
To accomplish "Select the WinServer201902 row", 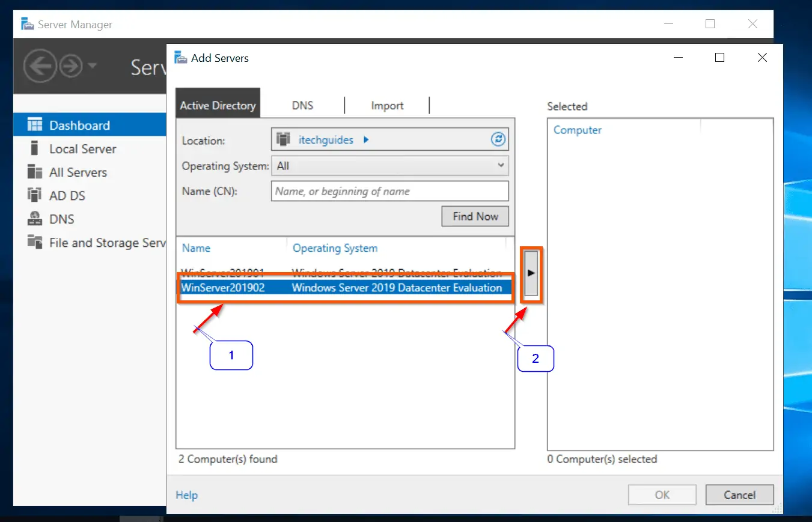I will (x=345, y=288).
